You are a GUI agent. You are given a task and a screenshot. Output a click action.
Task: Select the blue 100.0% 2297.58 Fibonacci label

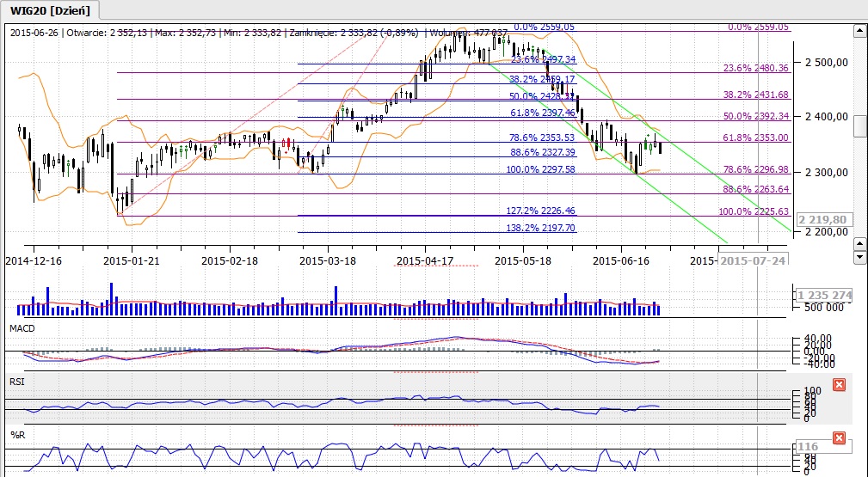coord(540,169)
